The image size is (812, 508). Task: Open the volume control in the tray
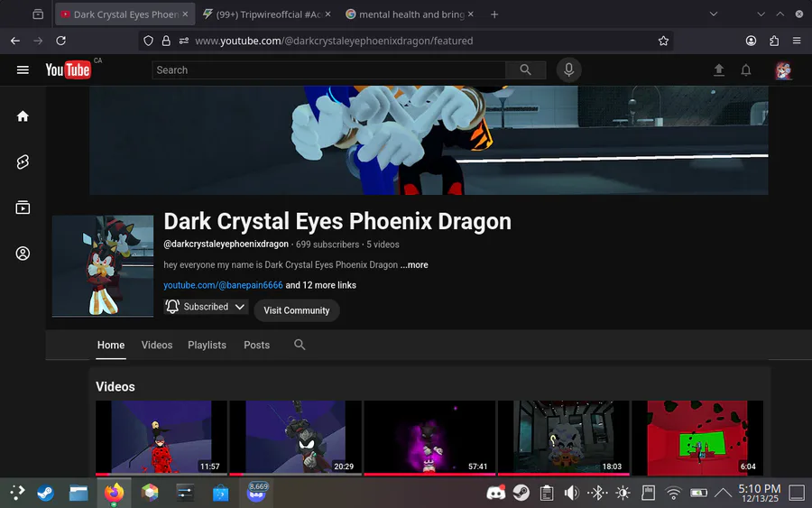tap(571, 493)
